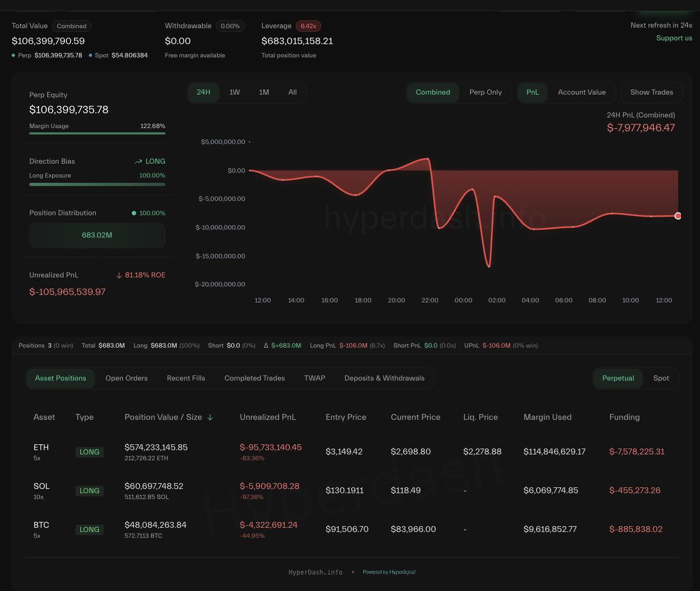The height and width of the screenshot is (591, 700).
Task: Toggle positions table to Spot
Action: pyautogui.click(x=661, y=378)
